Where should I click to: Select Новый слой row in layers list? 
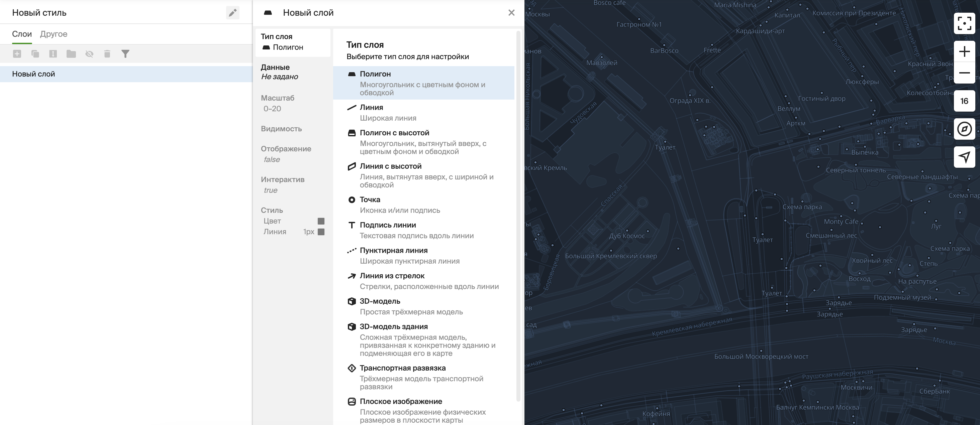click(126, 74)
